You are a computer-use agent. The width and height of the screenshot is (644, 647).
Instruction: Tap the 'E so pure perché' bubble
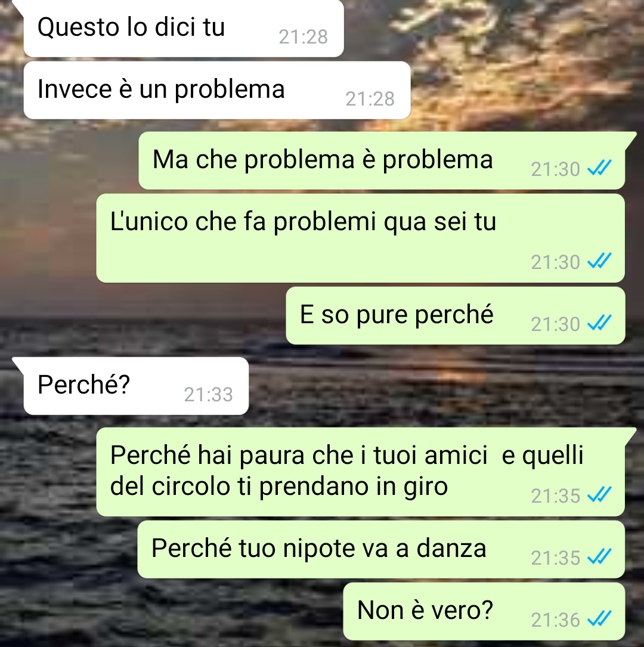(456, 315)
